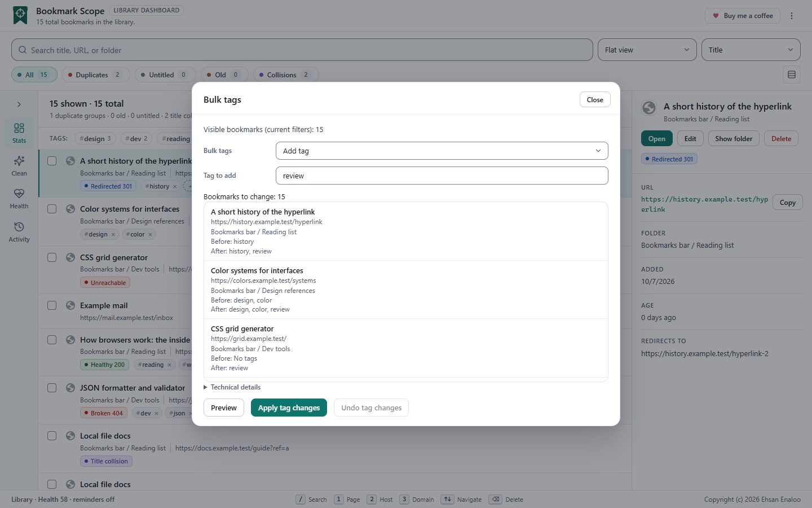
Task: Open the three-dot more options menu
Action: [x=792, y=16]
